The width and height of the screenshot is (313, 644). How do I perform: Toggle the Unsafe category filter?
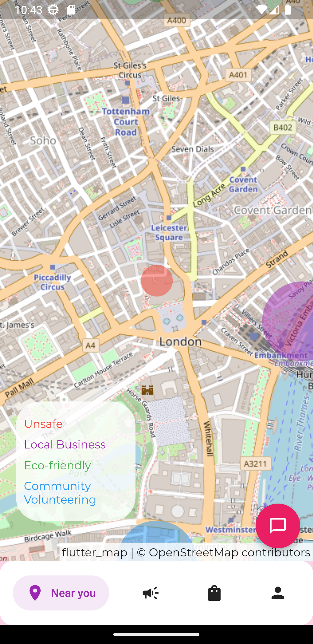(x=43, y=424)
